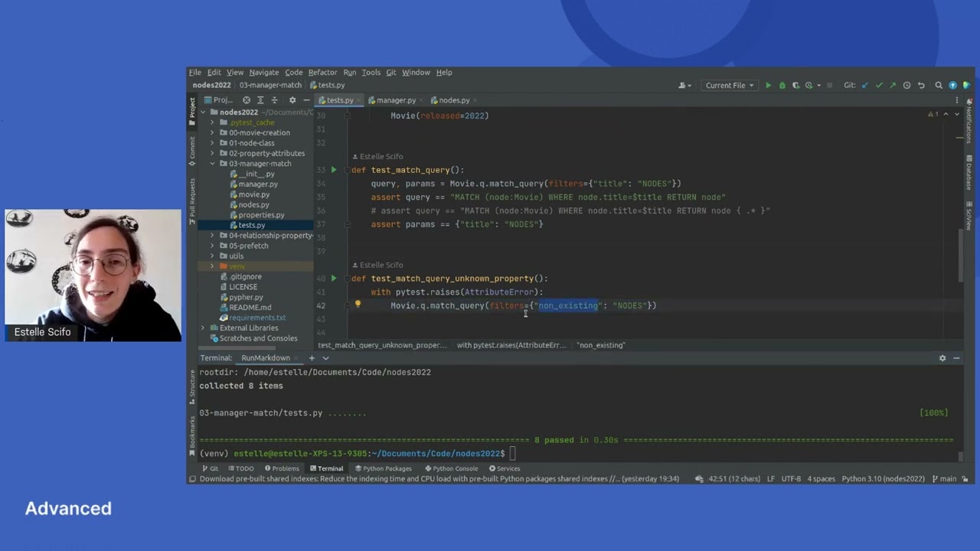The image size is (980, 551).
Task: Run the current file with green play button
Action: [x=768, y=86]
